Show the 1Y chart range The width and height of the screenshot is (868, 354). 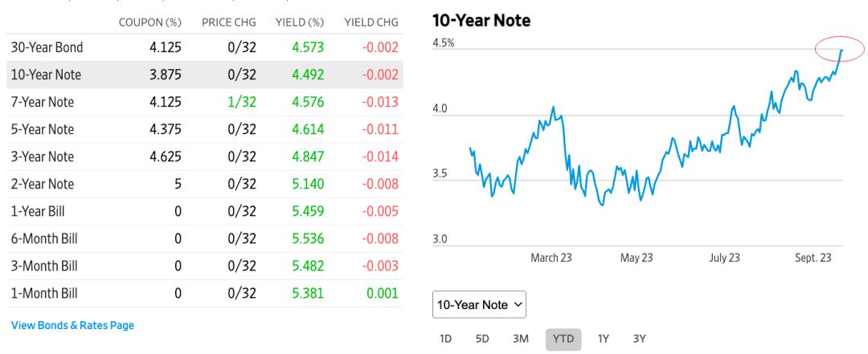(x=603, y=339)
